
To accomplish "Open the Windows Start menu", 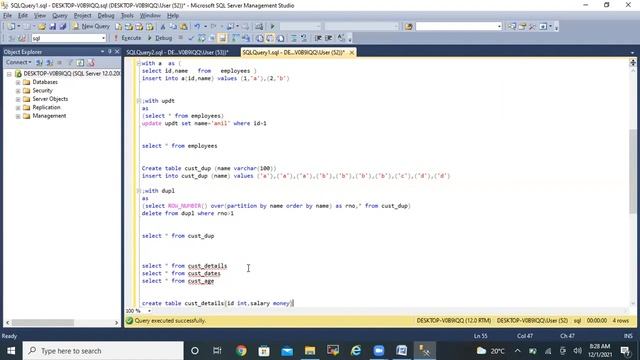I will (11, 351).
